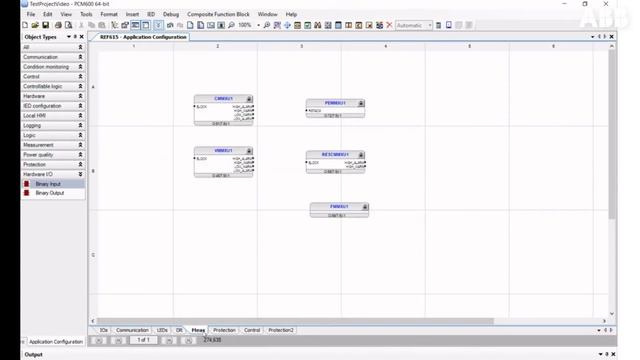Viewport: 640px width, 360px height.
Task: Open the File menu
Action: coord(31,14)
